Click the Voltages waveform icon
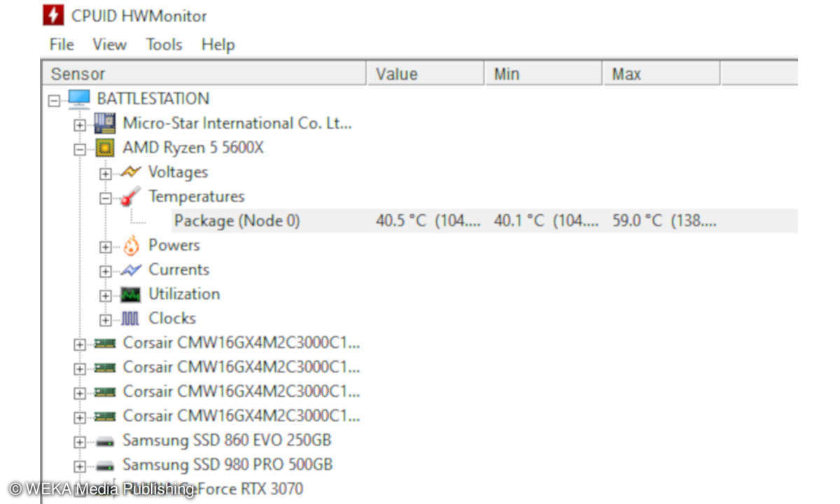This screenshot has height=504, width=840. tap(130, 172)
